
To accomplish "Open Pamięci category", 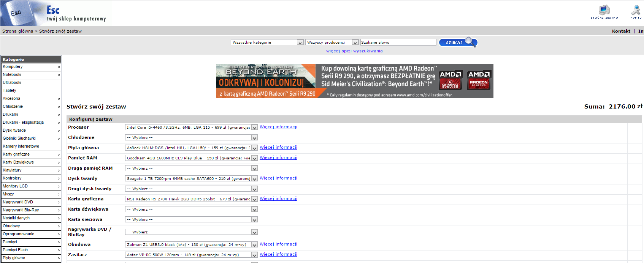I will [31, 242].
